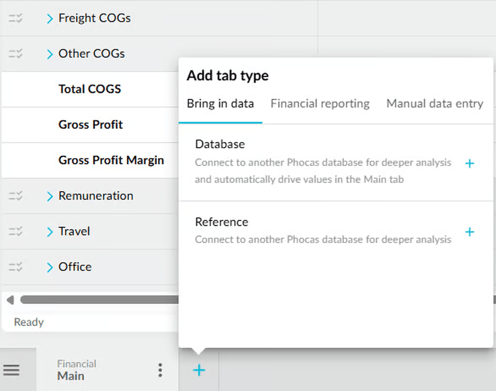Expand the Freight COGs row

(50, 19)
